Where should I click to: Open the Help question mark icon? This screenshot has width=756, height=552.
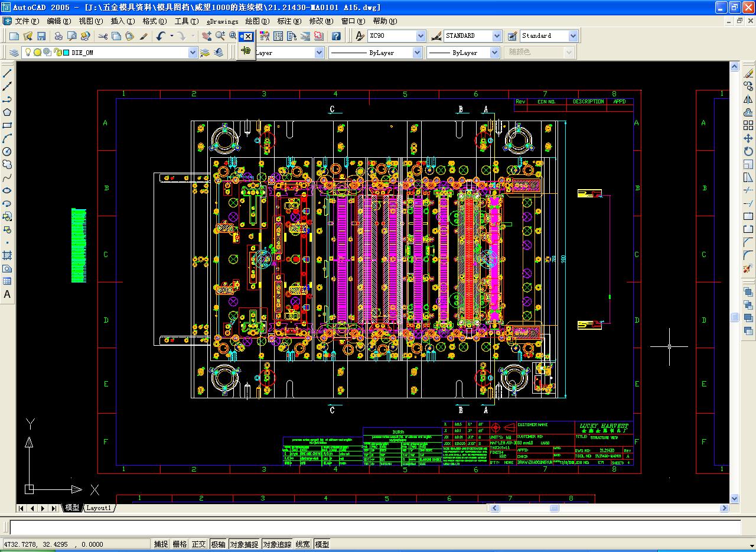click(x=336, y=36)
